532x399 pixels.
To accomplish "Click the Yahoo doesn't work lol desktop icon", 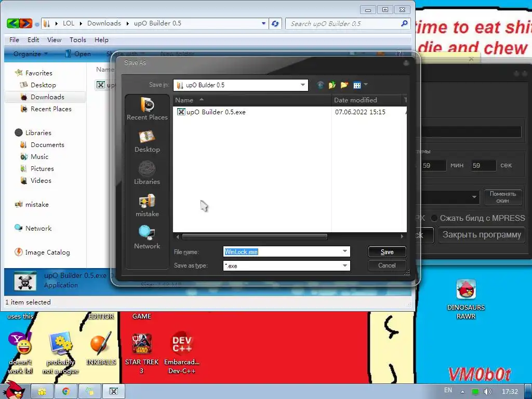I will pos(20,353).
